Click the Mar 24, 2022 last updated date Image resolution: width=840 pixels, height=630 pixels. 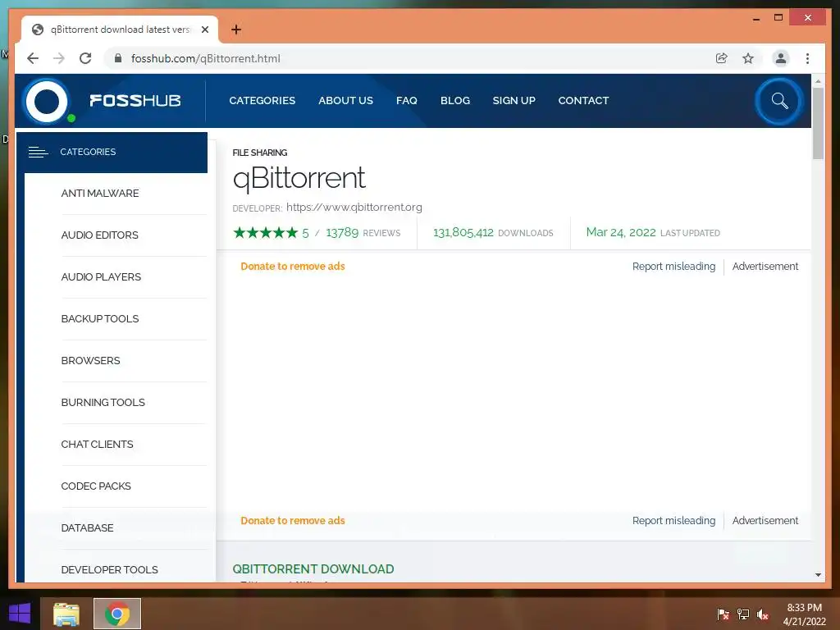coord(621,232)
